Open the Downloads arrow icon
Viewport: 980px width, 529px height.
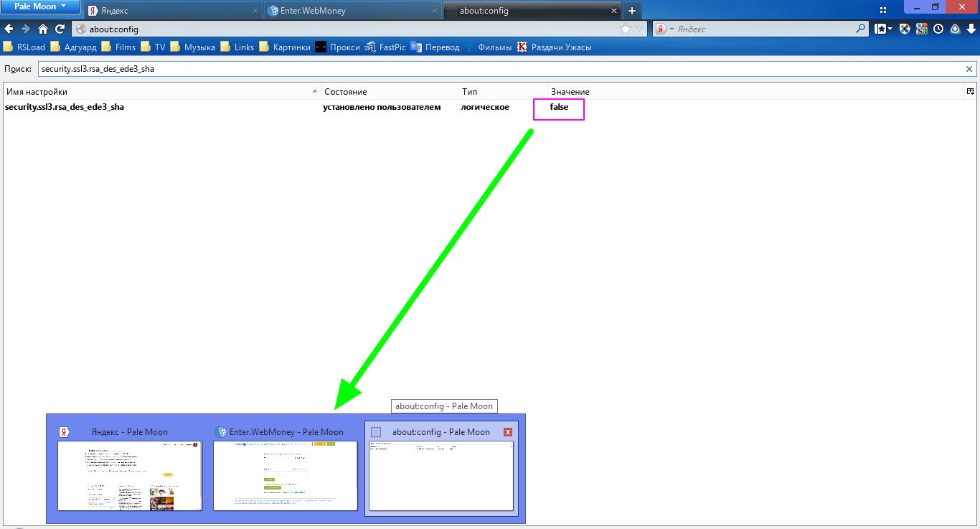click(971, 29)
